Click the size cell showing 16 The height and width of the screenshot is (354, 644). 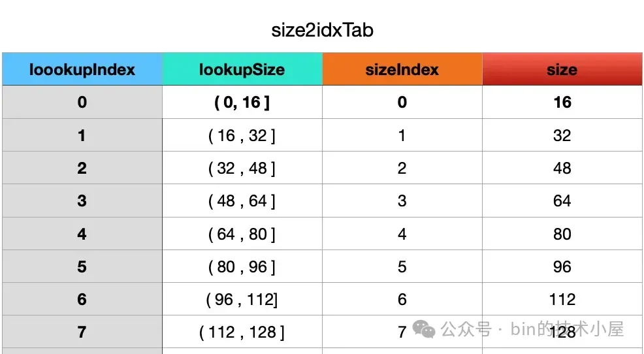coord(562,103)
